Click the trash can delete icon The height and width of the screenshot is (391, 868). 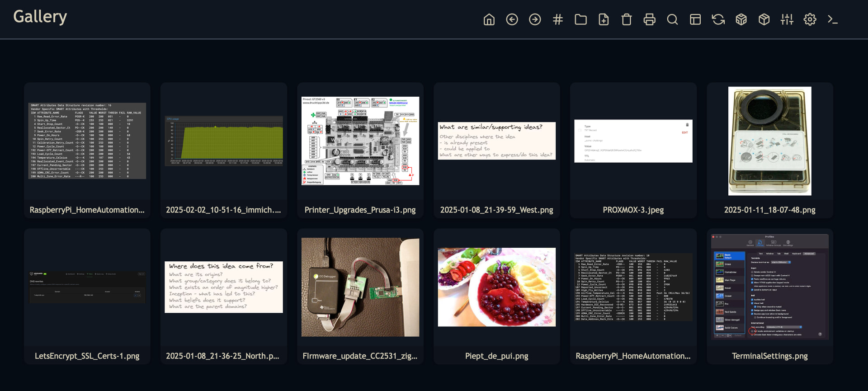click(626, 19)
